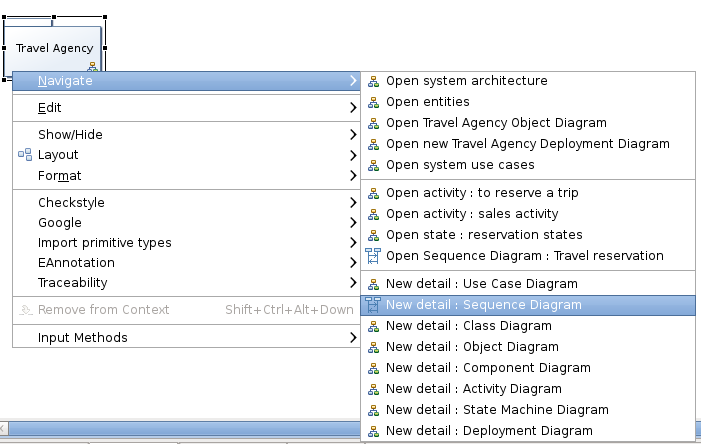Click the sequence diagram icon beside Travel reservation

coord(373,256)
